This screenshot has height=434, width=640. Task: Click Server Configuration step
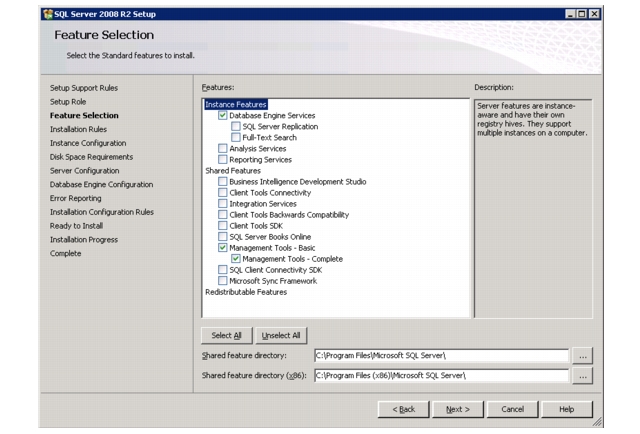84,171
